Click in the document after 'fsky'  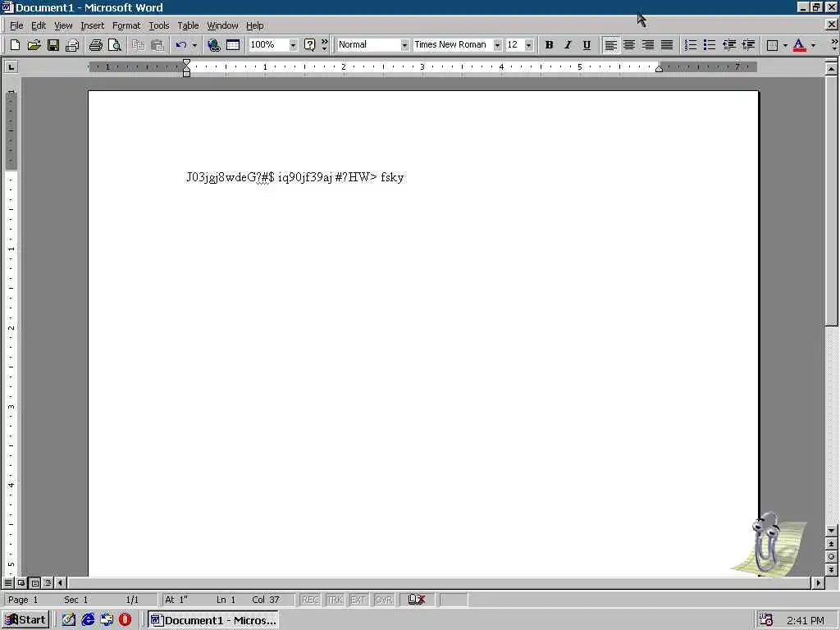[405, 177]
